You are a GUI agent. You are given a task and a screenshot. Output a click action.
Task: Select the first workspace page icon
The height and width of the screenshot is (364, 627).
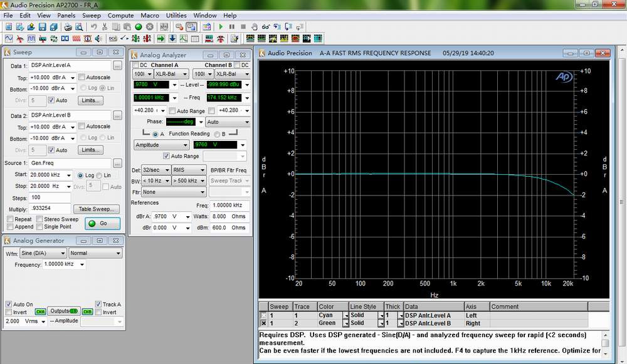[x=250, y=38]
